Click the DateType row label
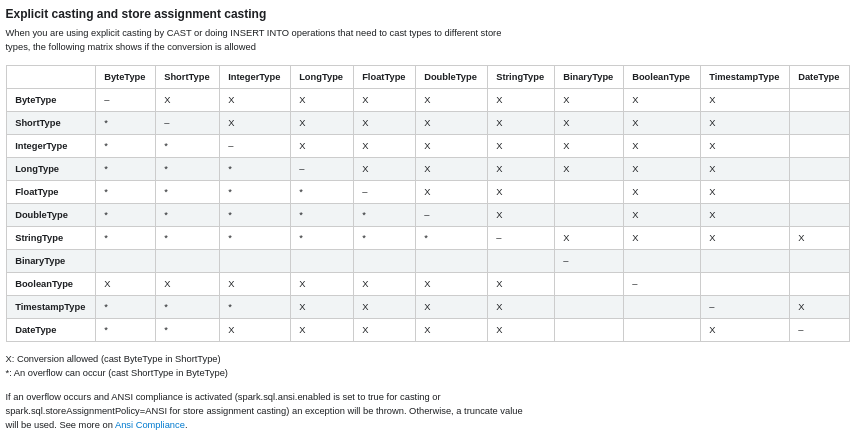 [36, 330]
